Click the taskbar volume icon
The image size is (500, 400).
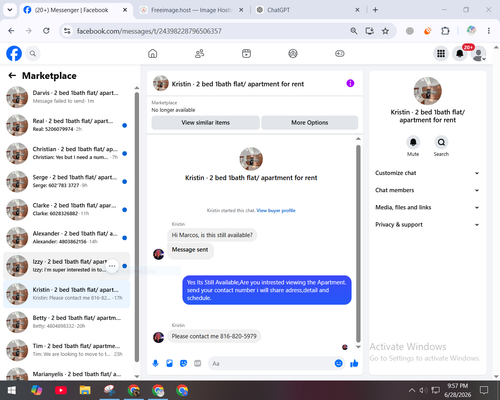click(x=423, y=390)
